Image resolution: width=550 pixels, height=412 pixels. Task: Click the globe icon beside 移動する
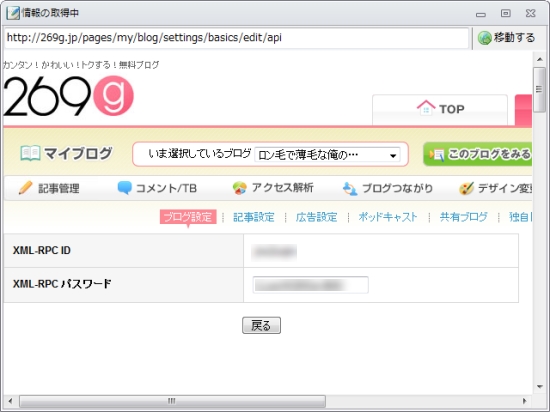coord(484,38)
